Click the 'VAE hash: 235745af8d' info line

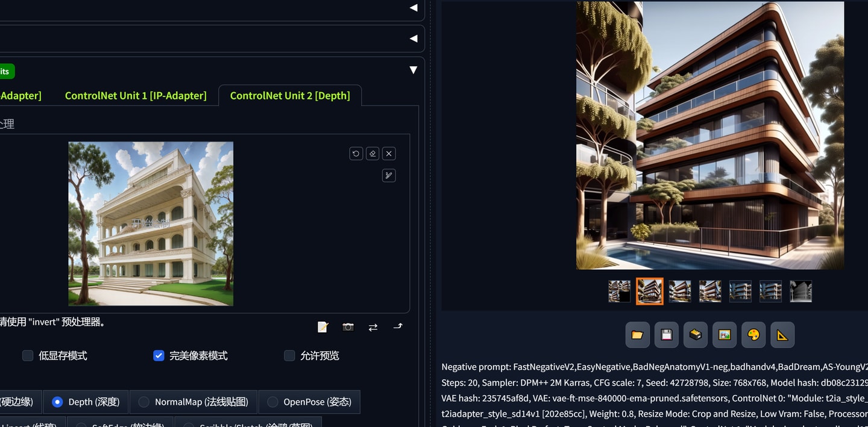click(655, 398)
